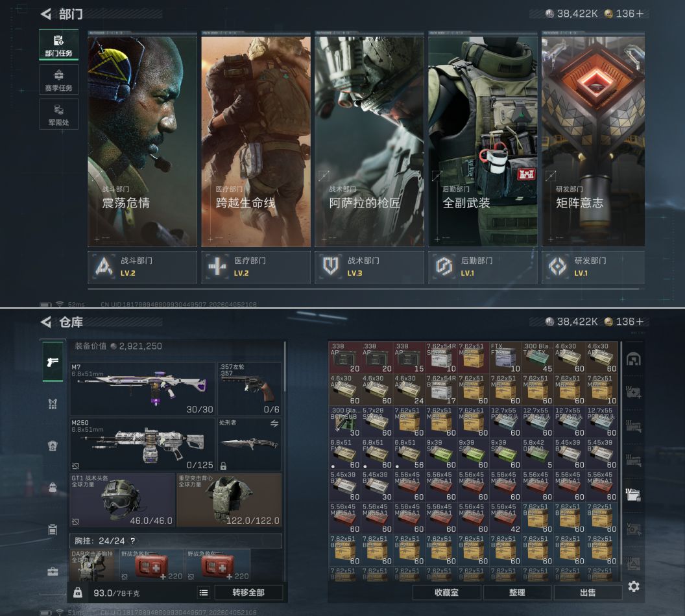
Task: Click the 出售 sell button
Action: tap(587, 592)
